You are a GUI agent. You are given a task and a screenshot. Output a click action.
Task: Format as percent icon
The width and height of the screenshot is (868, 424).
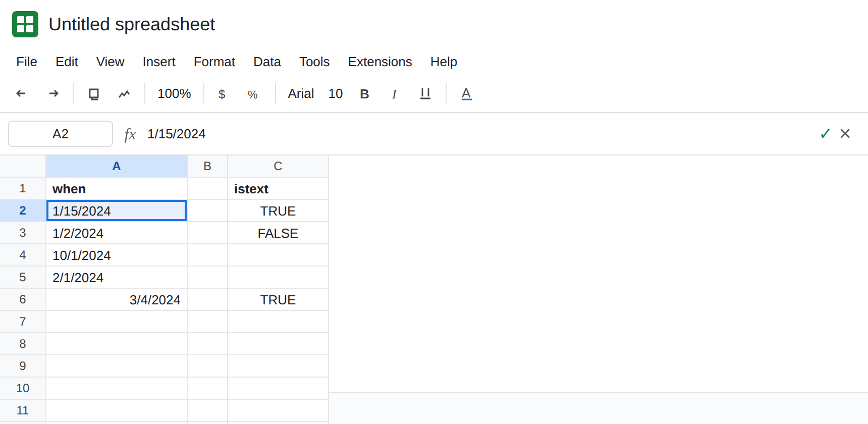pos(253,94)
